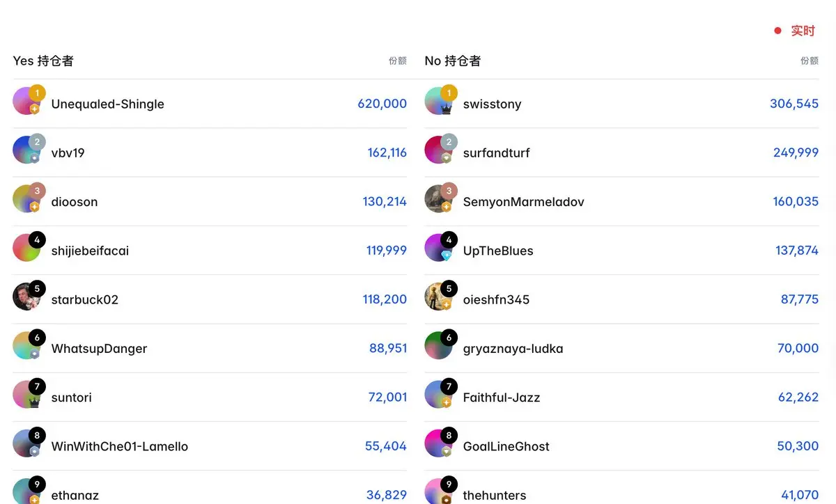Select UpTheBlues username
Image resolution: width=836 pixels, height=504 pixels.
click(x=498, y=251)
